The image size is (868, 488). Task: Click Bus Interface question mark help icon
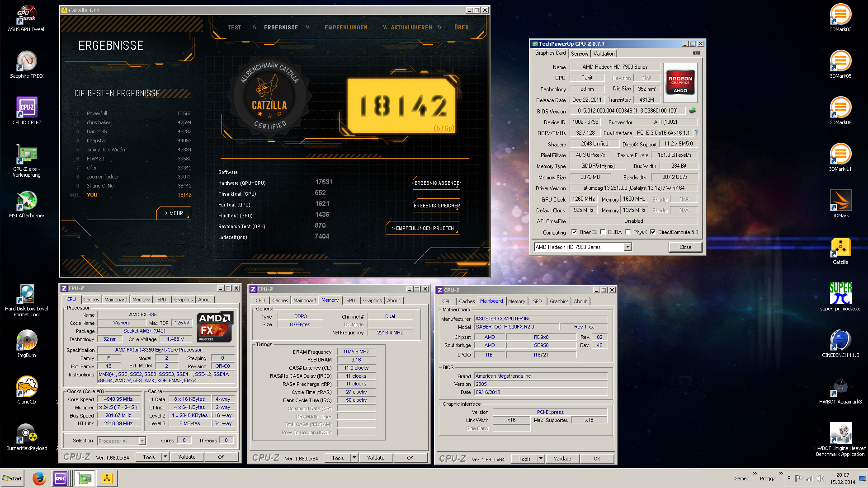coord(696,133)
